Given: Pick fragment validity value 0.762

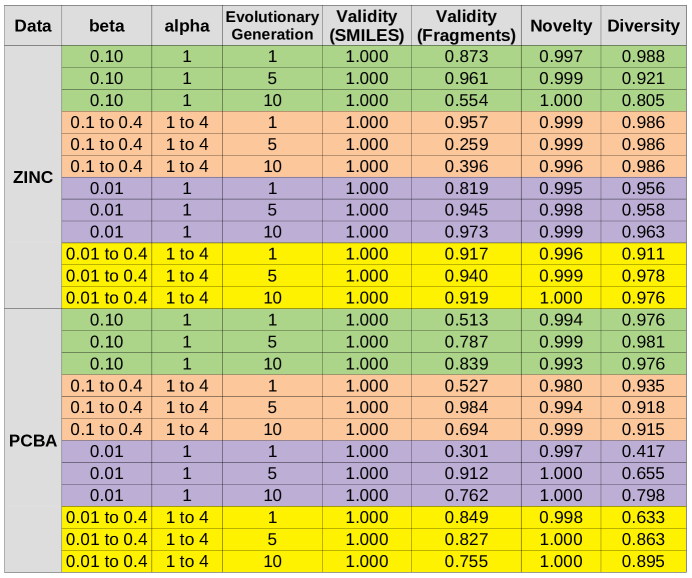Looking at the screenshot, I should coord(466,495).
